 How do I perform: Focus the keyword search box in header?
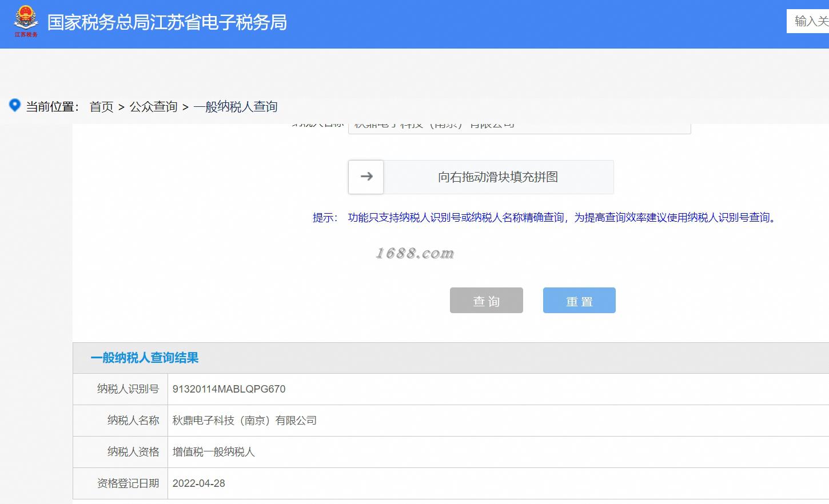(x=808, y=21)
